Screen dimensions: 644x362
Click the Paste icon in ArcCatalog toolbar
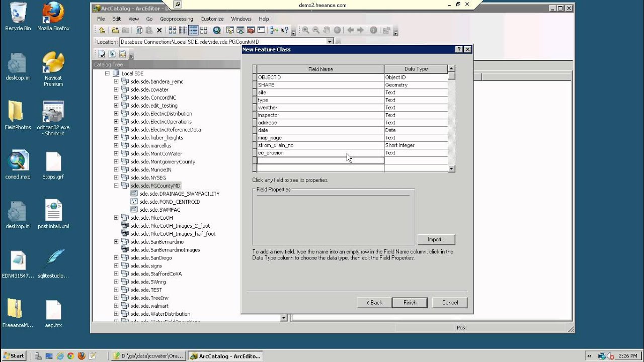pos(149,30)
